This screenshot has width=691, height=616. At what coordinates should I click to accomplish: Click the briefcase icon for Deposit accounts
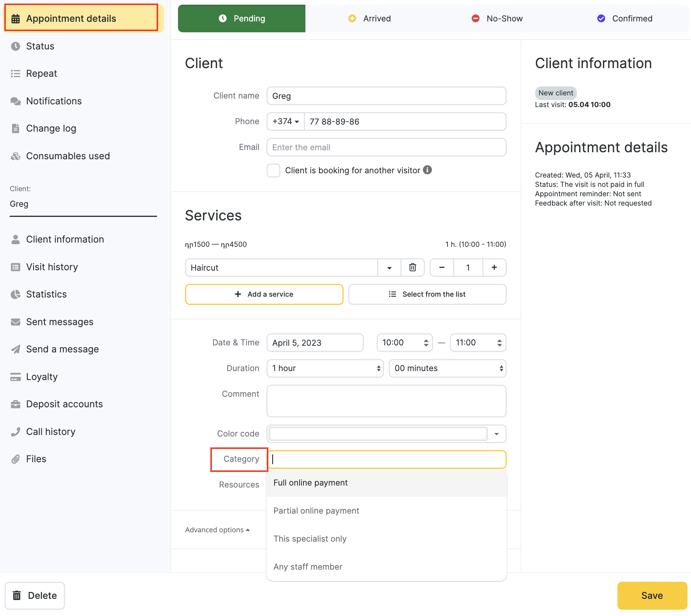pos(16,404)
